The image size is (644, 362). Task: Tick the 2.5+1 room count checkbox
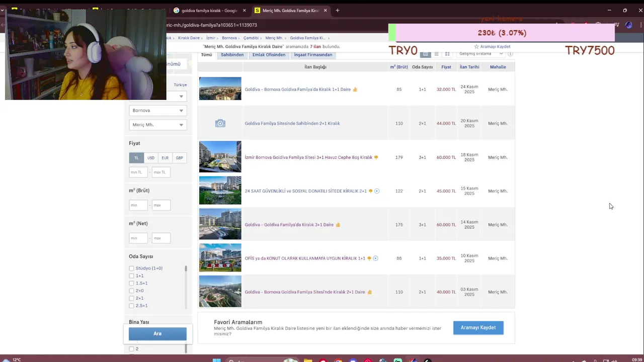click(131, 306)
